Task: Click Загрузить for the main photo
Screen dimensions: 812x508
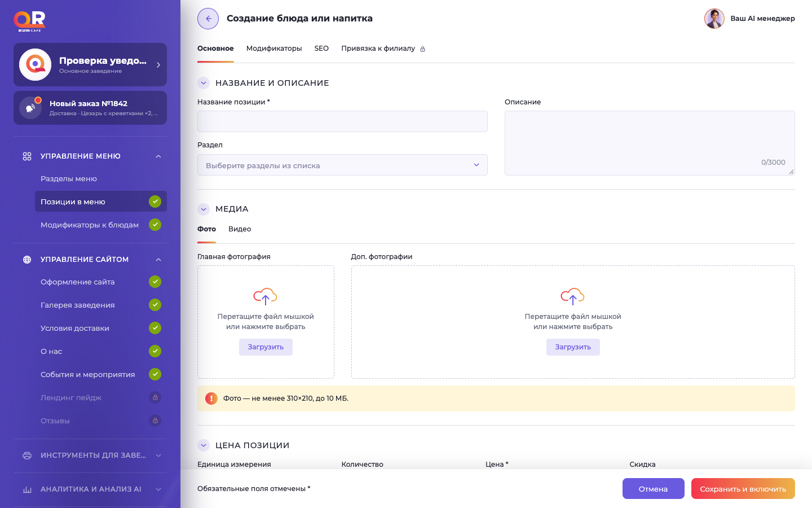Action: (x=266, y=347)
